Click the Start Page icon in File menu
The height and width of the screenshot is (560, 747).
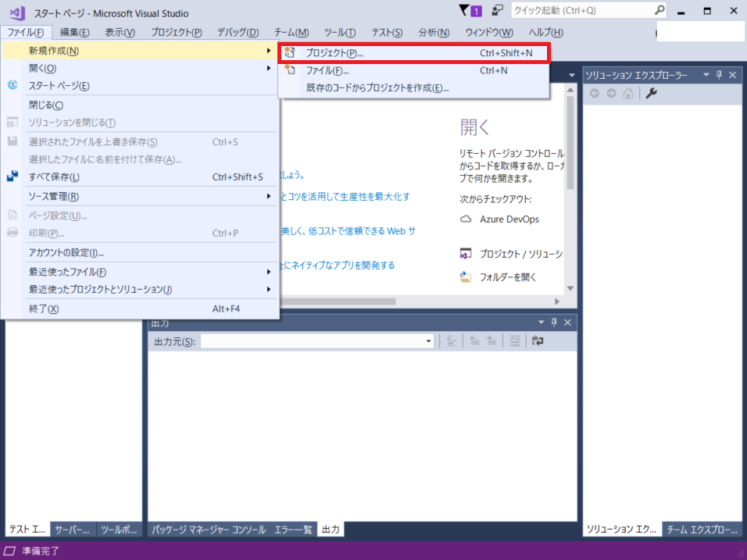[x=13, y=85]
